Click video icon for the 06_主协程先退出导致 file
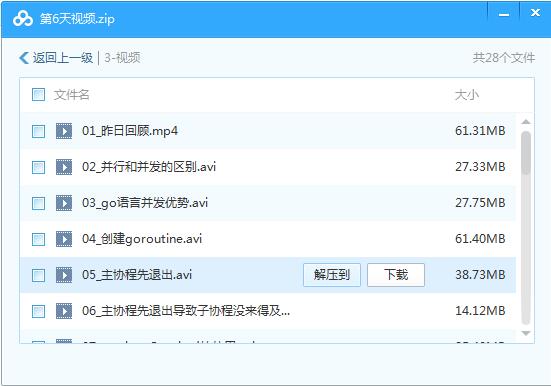This screenshot has width=551, height=386. coord(64,311)
